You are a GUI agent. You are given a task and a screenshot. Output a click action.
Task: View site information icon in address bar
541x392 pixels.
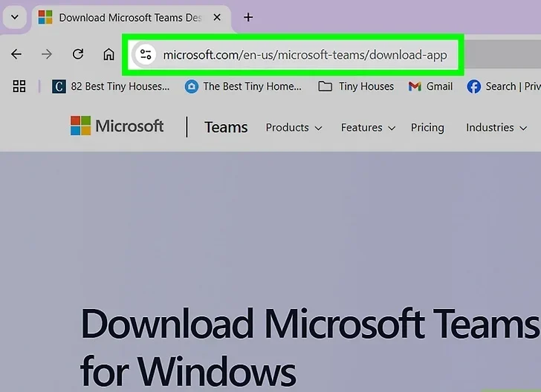pos(146,54)
